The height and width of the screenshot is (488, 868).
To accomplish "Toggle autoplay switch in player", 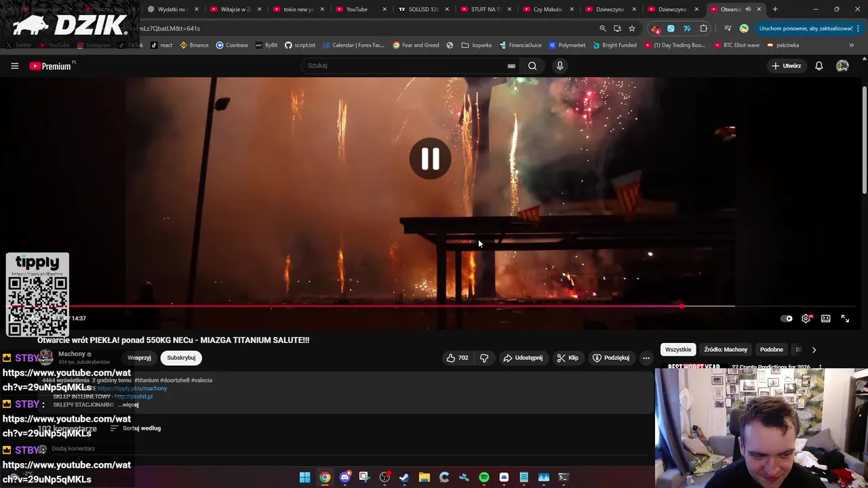I will [787, 319].
